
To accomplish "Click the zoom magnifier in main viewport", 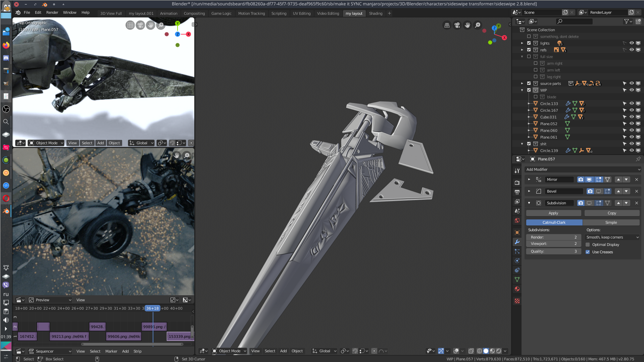I will click(x=478, y=25).
